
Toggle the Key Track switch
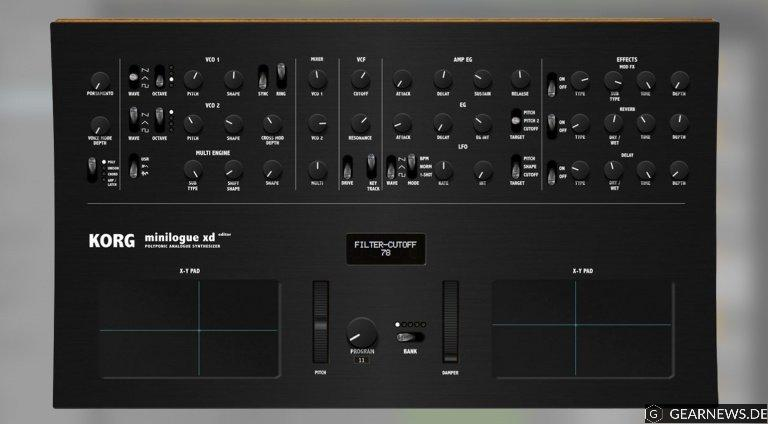(372, 166)
